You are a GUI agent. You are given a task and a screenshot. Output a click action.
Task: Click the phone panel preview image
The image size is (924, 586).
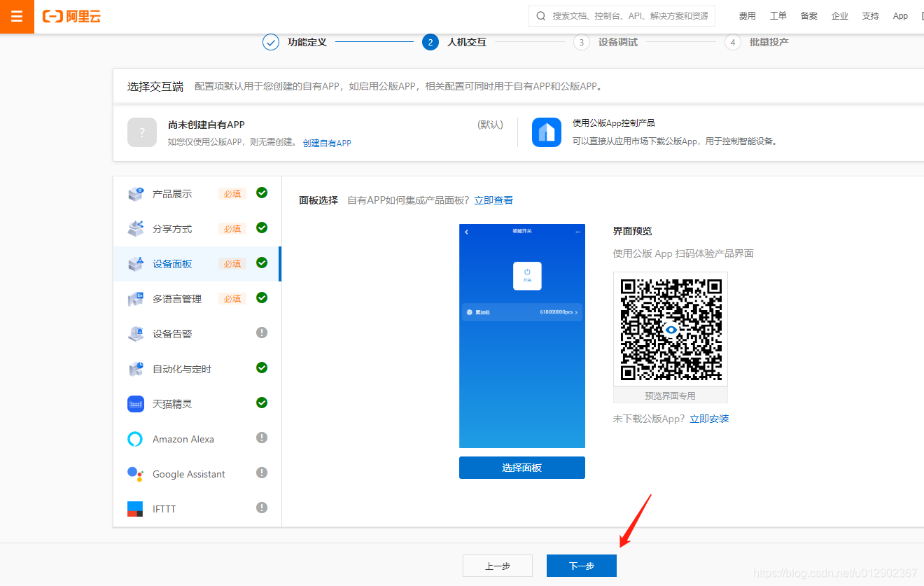[x=522, y=336]
